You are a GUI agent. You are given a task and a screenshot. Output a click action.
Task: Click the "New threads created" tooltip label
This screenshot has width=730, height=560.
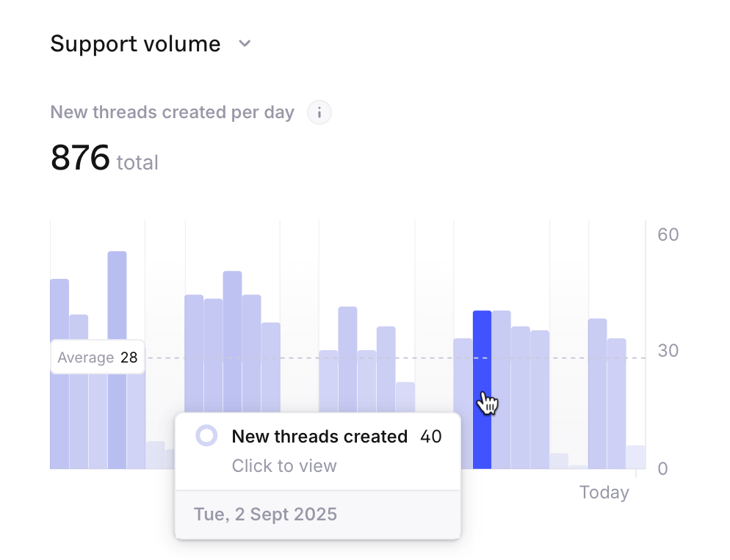point(319,437)
